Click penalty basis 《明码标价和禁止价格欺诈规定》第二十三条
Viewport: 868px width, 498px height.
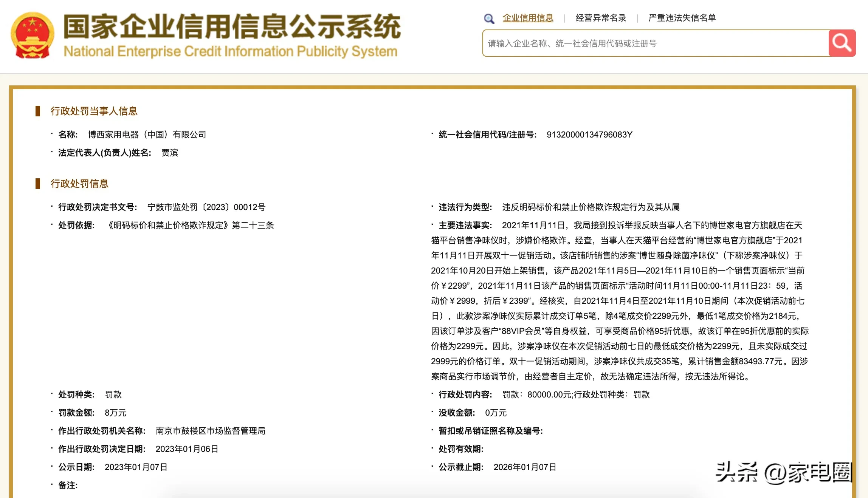pos(190,225)
